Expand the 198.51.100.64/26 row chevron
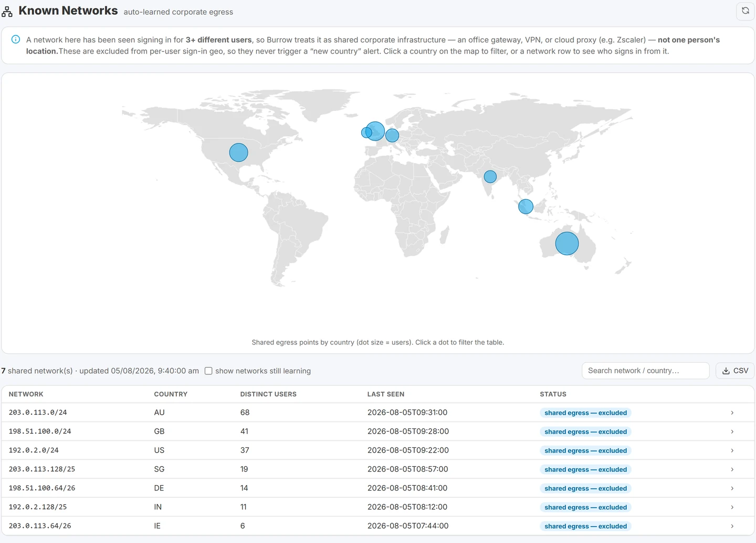The height and width of the screenshot is (543, 756). coord(732,488)
